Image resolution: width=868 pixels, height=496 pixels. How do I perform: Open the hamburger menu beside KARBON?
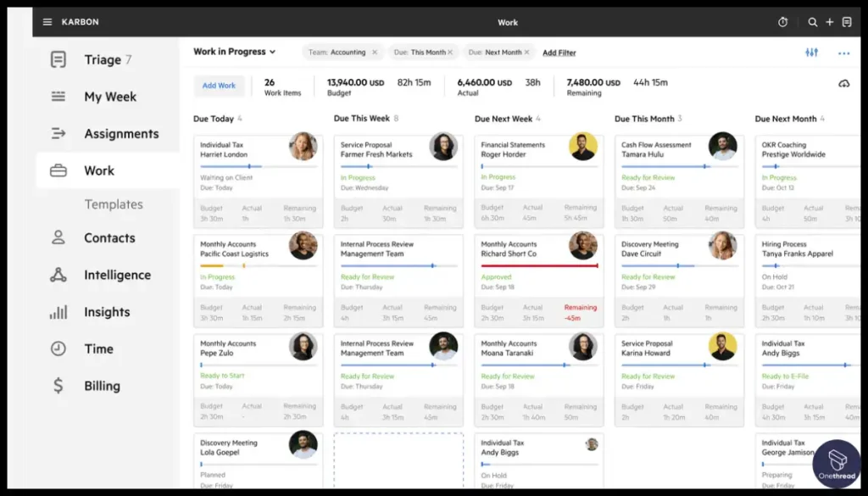47,22
